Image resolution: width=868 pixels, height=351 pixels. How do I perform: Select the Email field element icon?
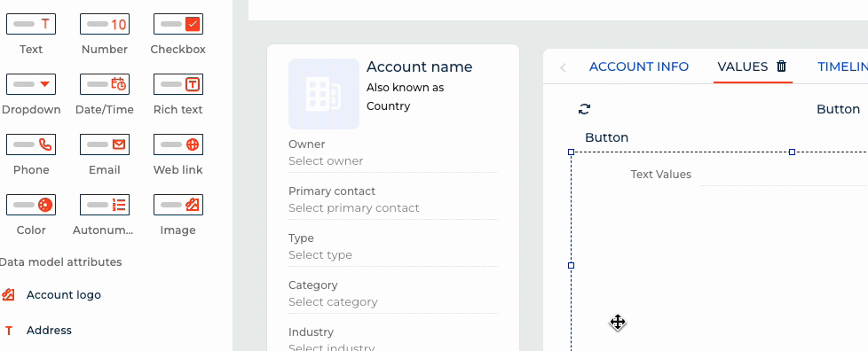point(105,144)
